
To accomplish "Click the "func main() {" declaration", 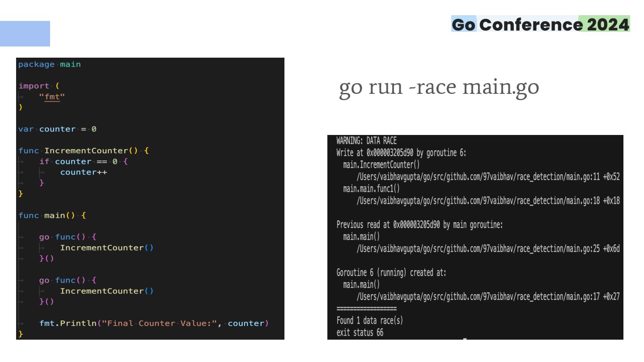I will [52, 215].
